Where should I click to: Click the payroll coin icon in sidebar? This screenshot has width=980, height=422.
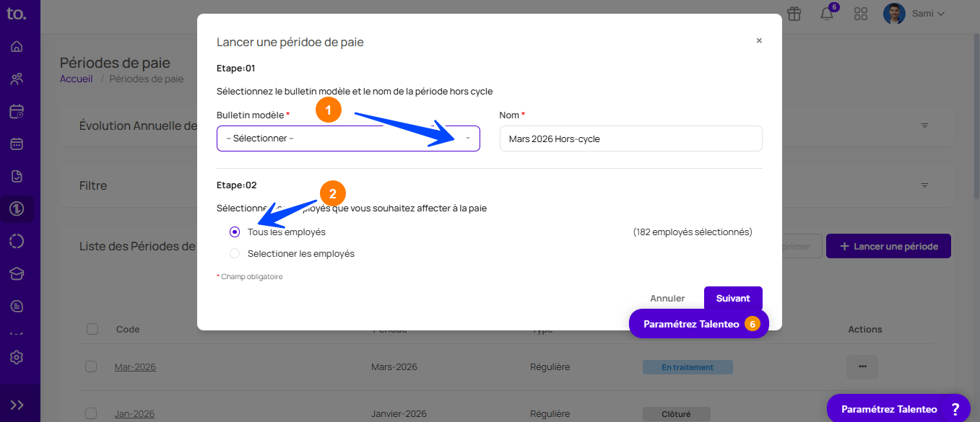17,209
